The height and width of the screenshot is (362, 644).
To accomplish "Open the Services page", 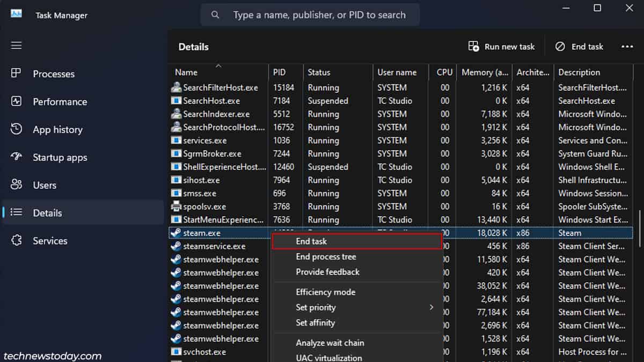I will pyautogui.click(x=83, y=241).
